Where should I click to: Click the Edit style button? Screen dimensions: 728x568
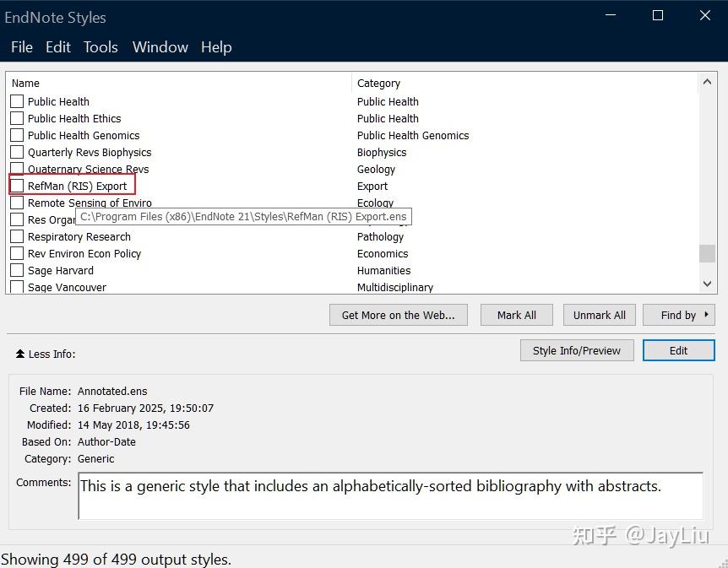pos(679,350)
